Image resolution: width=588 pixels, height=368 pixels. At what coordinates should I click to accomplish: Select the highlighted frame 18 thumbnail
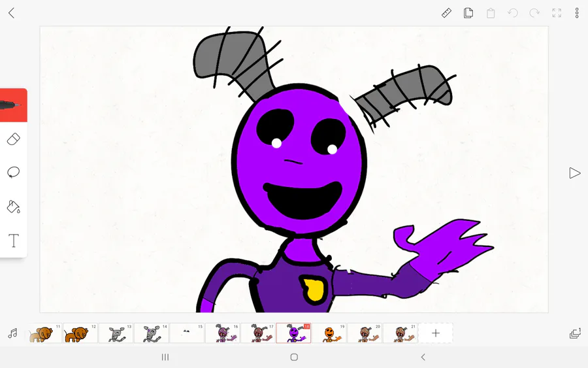293,333
